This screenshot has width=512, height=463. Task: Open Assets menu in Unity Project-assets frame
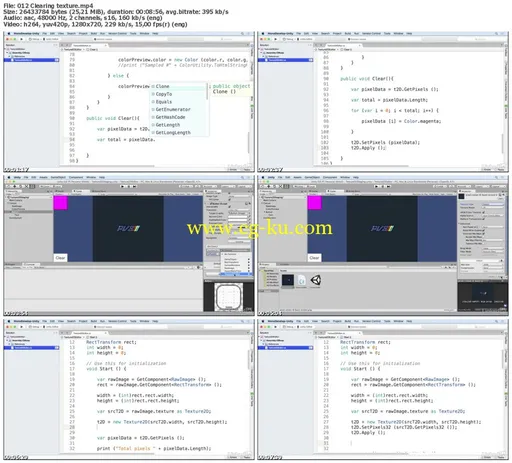click(297, 177)
